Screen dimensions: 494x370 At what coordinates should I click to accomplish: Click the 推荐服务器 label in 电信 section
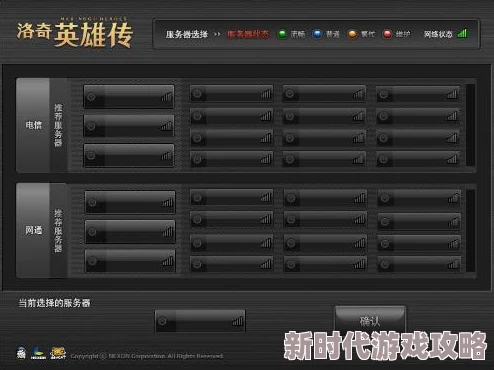[58, 125]
